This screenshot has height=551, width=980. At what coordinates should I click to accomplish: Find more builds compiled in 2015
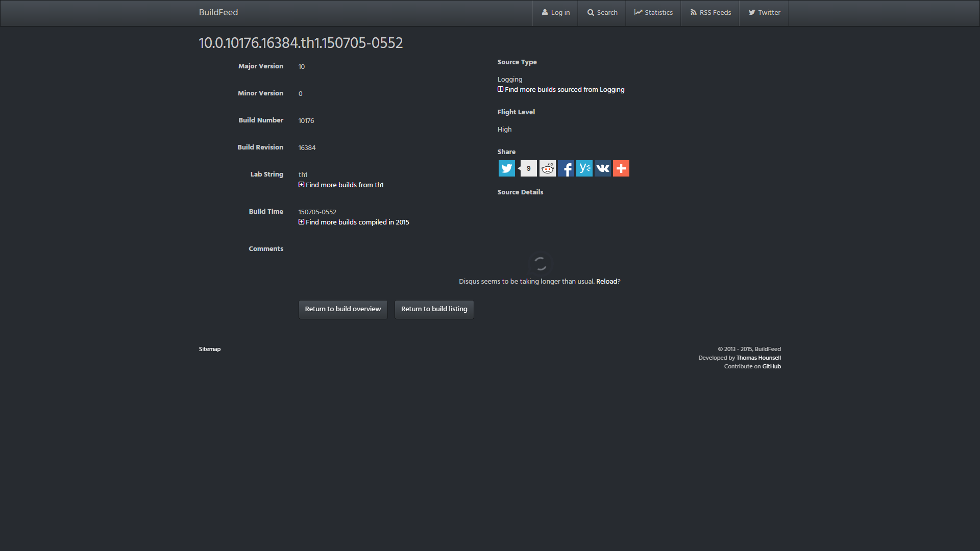pos(354,222)
